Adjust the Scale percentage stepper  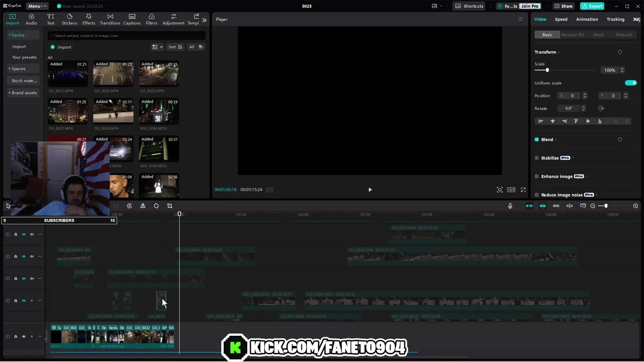622,70
